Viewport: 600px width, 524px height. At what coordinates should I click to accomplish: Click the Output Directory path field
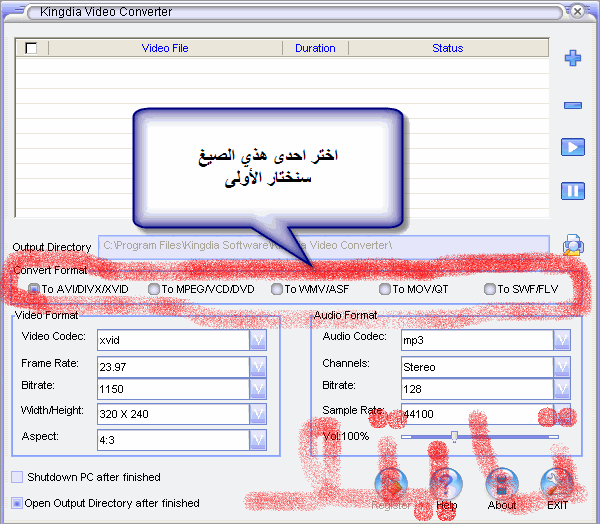tap(324, 245)
